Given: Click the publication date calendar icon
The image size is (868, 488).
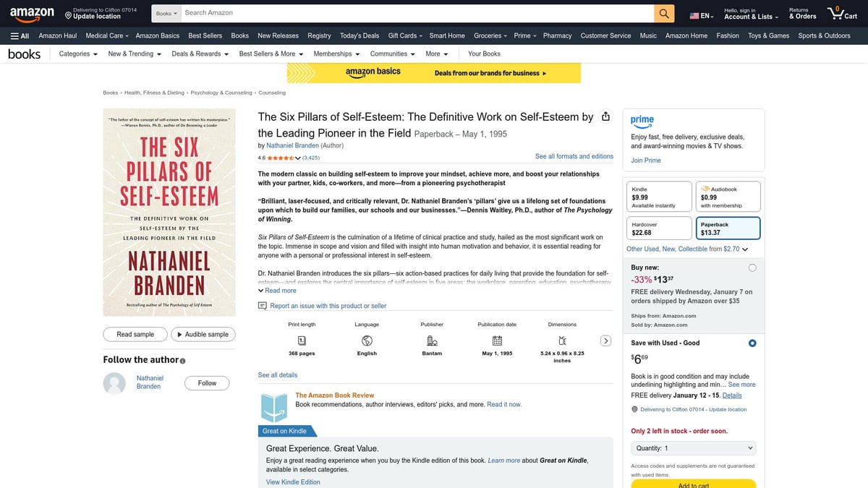Looking at the screenshot, I should pyautogui.click(x=497, y=340).
